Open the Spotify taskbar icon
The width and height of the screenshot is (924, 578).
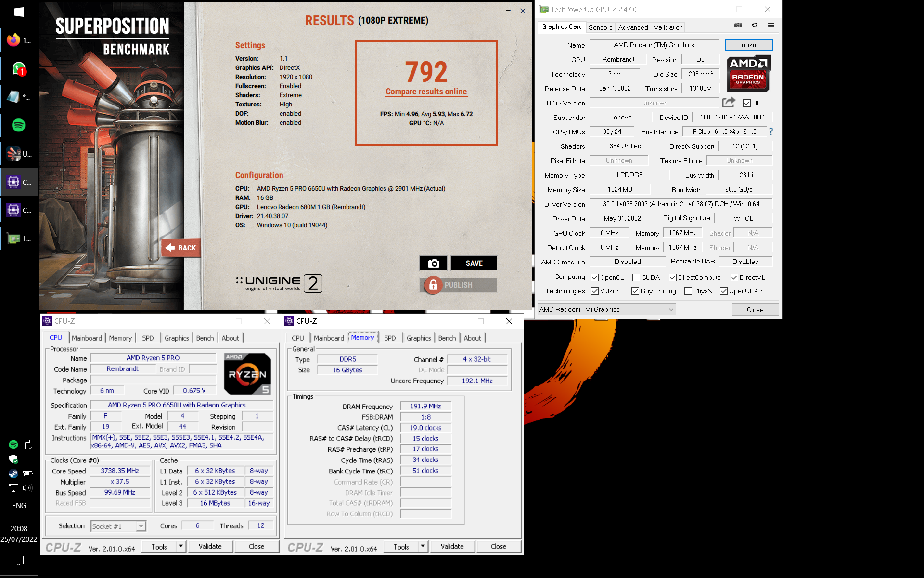[18, 125]
